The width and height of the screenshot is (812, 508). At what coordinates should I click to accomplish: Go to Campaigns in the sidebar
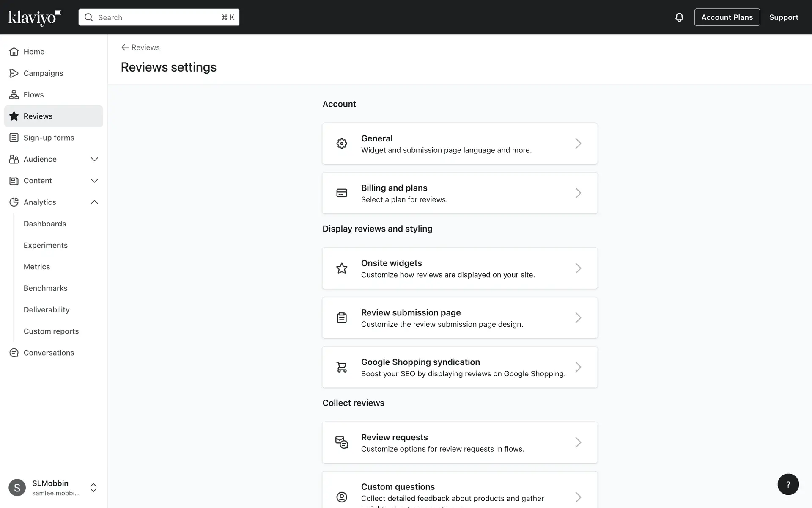coord(43,73)
